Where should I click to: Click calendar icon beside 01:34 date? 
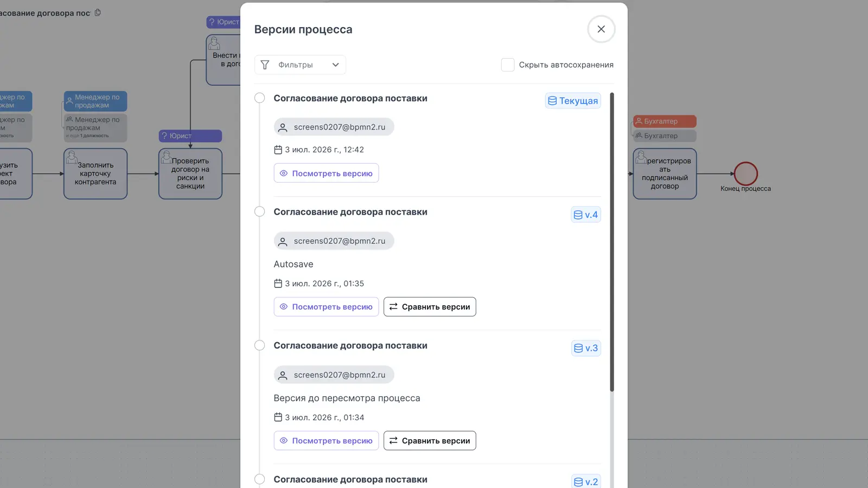pyautogui.click(x=278, y=417)
